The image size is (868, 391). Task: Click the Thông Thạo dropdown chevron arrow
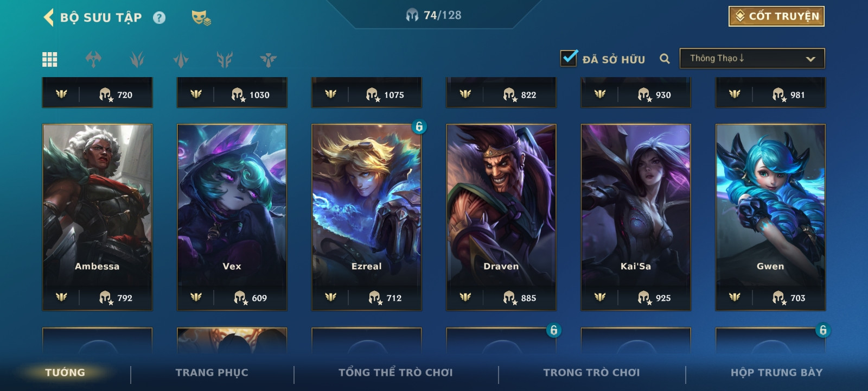(810, 59)
